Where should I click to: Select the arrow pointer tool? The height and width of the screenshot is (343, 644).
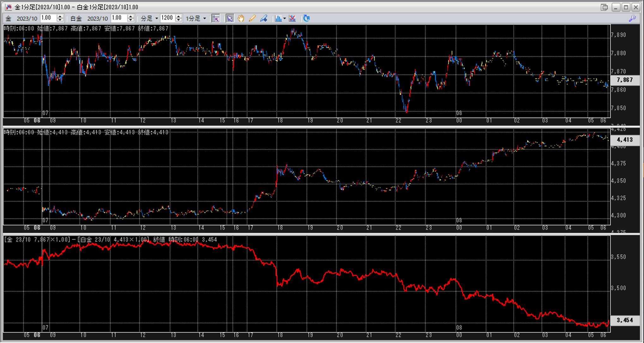(230, 18)
